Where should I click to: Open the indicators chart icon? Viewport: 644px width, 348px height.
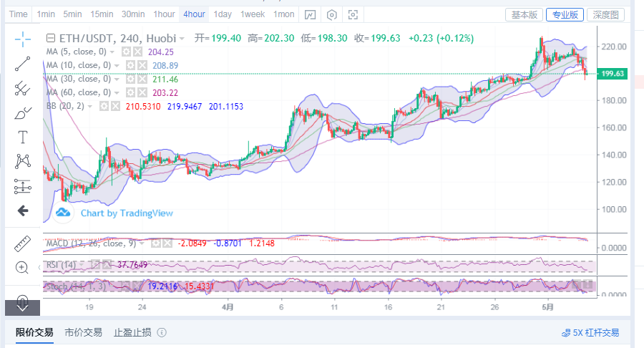tap(309, 14)
